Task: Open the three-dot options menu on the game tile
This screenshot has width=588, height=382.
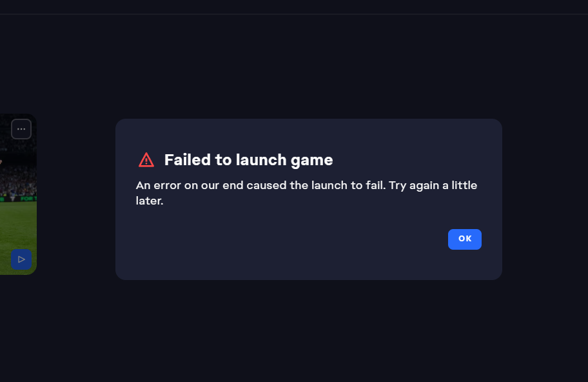Action: (21, 129)
